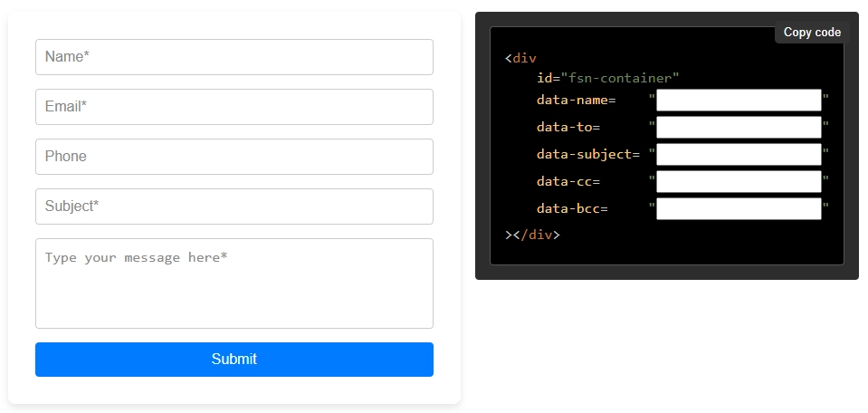Click the data-name attribute label
Screen dimensions: 868x413
pyautogui.click(x=576, y=101)
